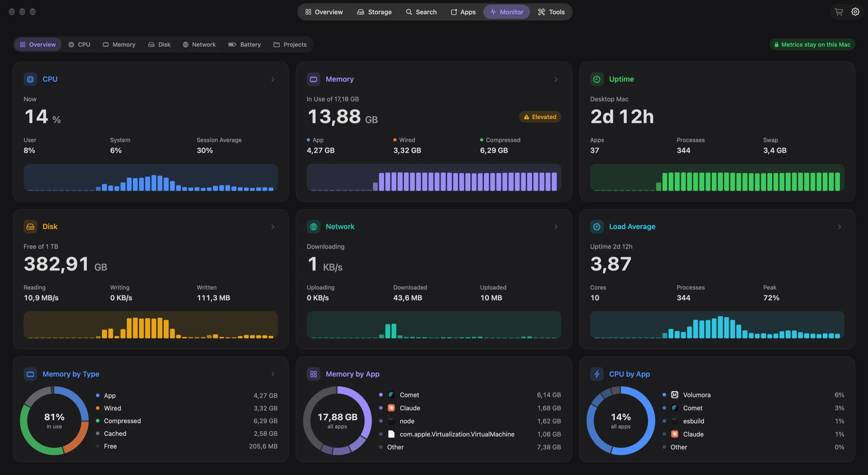Click the Metrics stay on this Mac label
This screenshot has width=868, height=475.
click(x=816, y=45)
